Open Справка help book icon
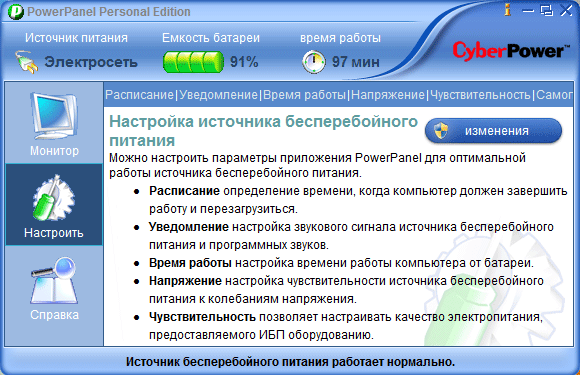580x375 pixels. pos(54,280)
